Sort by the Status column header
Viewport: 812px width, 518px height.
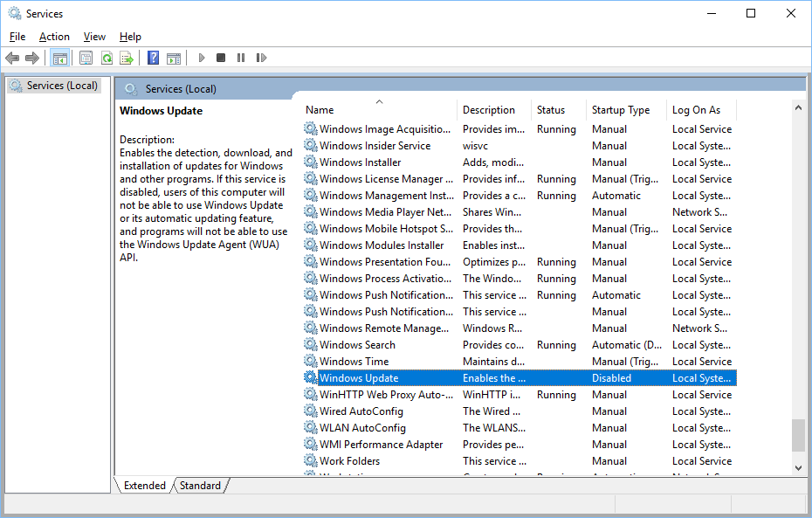point(559,110)
